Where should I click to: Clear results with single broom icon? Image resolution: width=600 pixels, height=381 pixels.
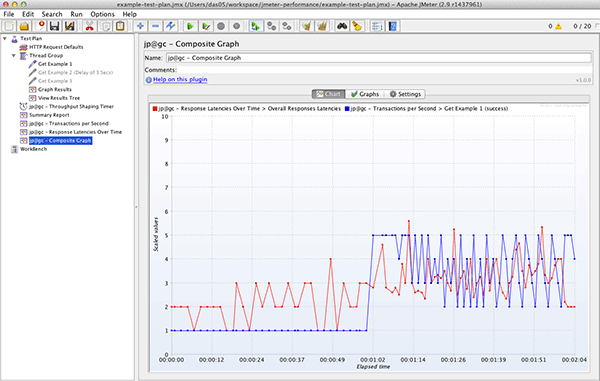click(x=306, y=26)
